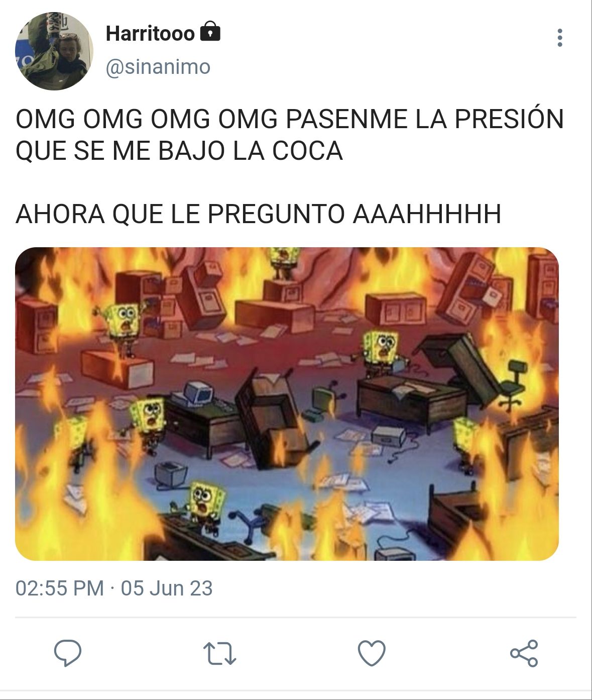This screenshot has width=592, height=700.
Task: Open the share icon options
Action: pyautogui.click(x=524, y=653)
